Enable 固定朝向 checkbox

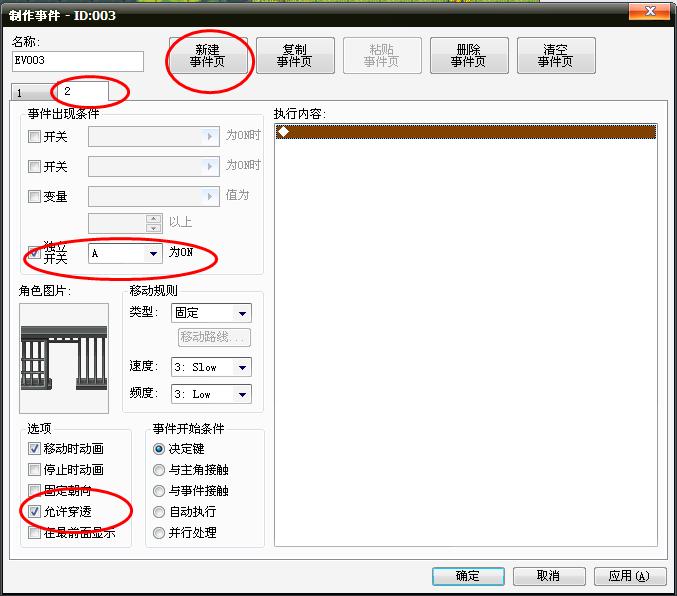tap(34, 490)
